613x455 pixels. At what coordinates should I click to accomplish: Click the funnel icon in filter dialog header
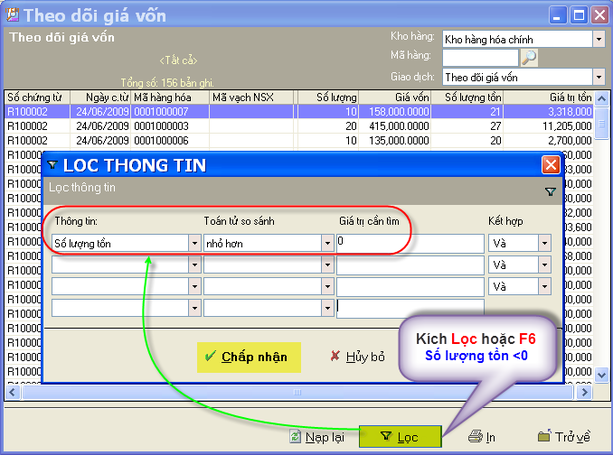click(549, 191)
